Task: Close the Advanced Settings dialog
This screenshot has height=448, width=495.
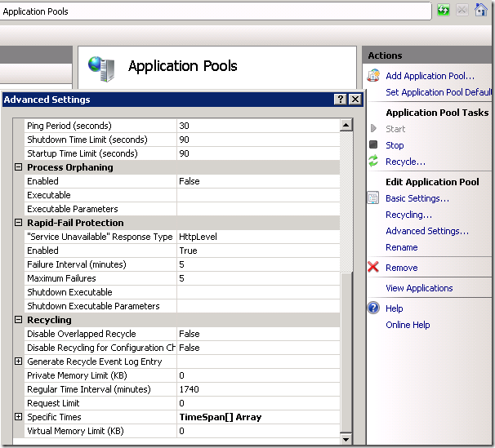Action: [355, 100]
